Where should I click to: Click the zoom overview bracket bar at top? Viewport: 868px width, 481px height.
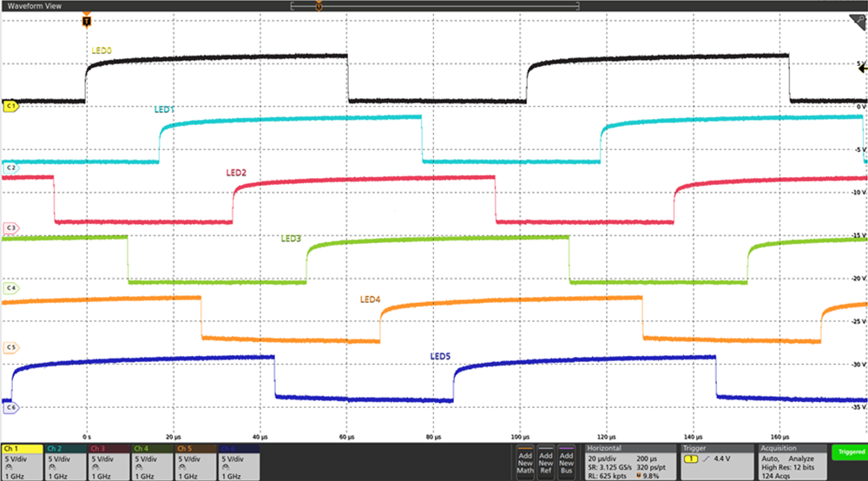[x=435, y=6]
